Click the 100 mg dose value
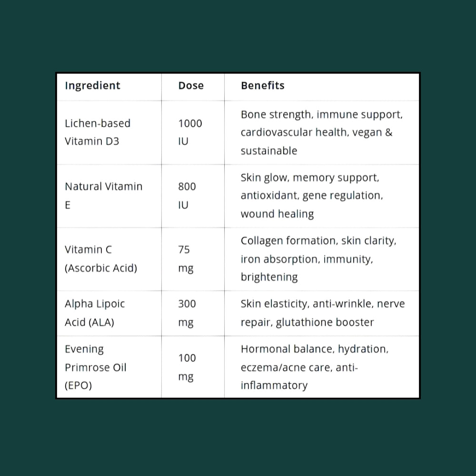 (x=187, y=367)
